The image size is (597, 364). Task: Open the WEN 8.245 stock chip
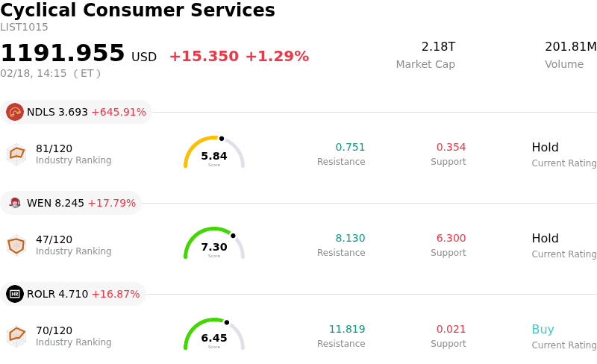tap(72, 203)
